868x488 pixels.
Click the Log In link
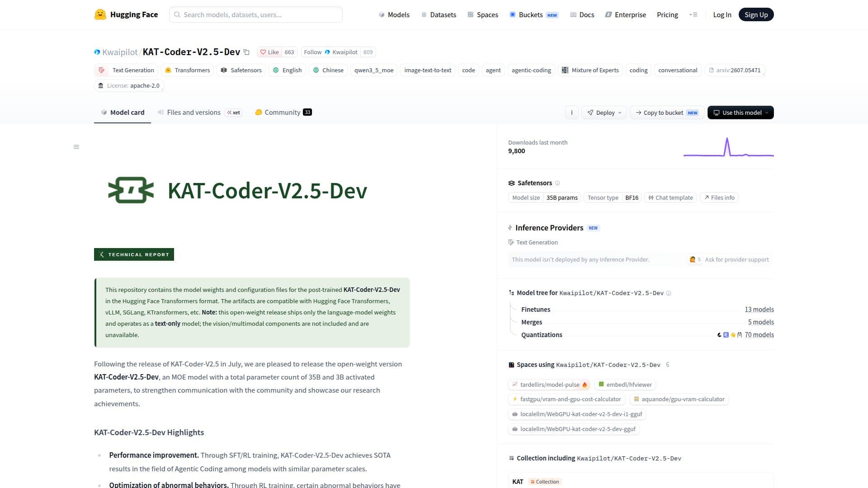[x=722, y=14]
